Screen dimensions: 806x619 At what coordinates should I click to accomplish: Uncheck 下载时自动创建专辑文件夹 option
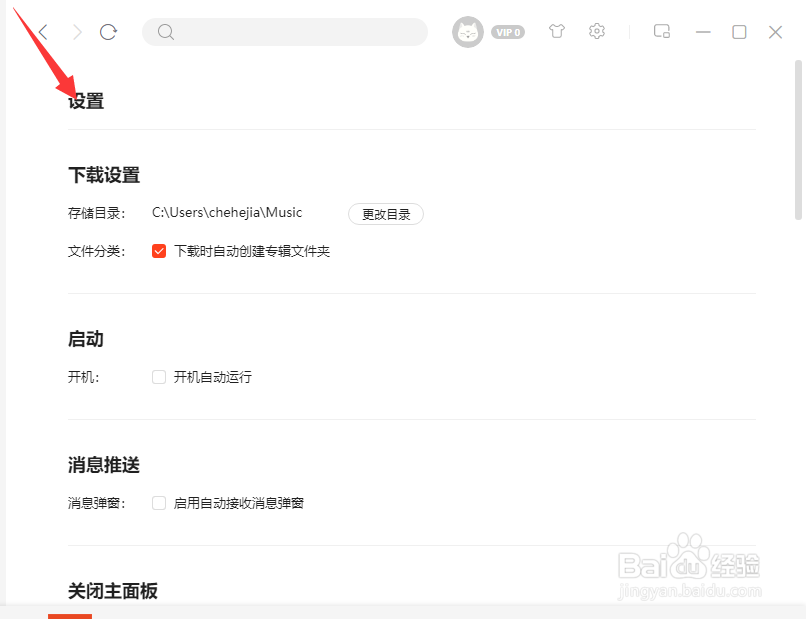coord(158,251)
